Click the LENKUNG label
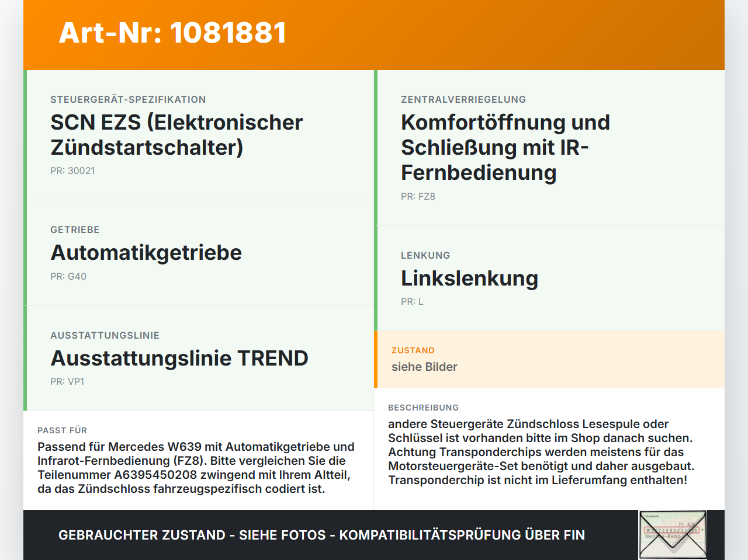 425,255
